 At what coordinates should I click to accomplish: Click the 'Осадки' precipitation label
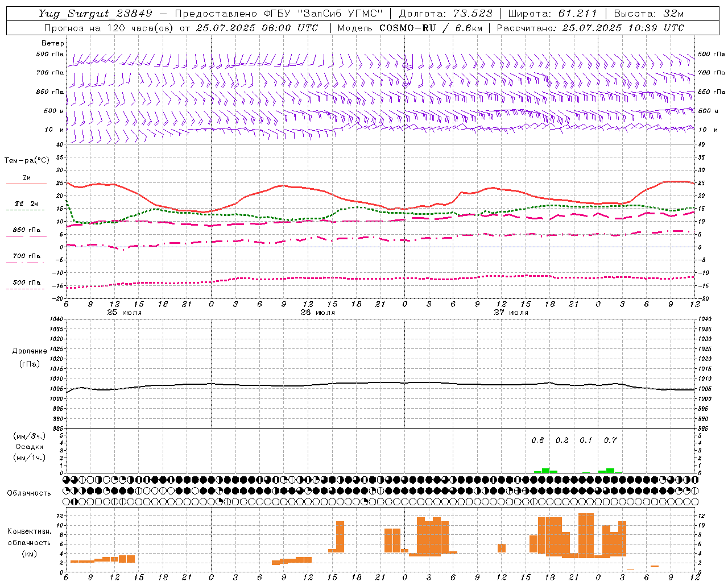click(x=30, y=447)
